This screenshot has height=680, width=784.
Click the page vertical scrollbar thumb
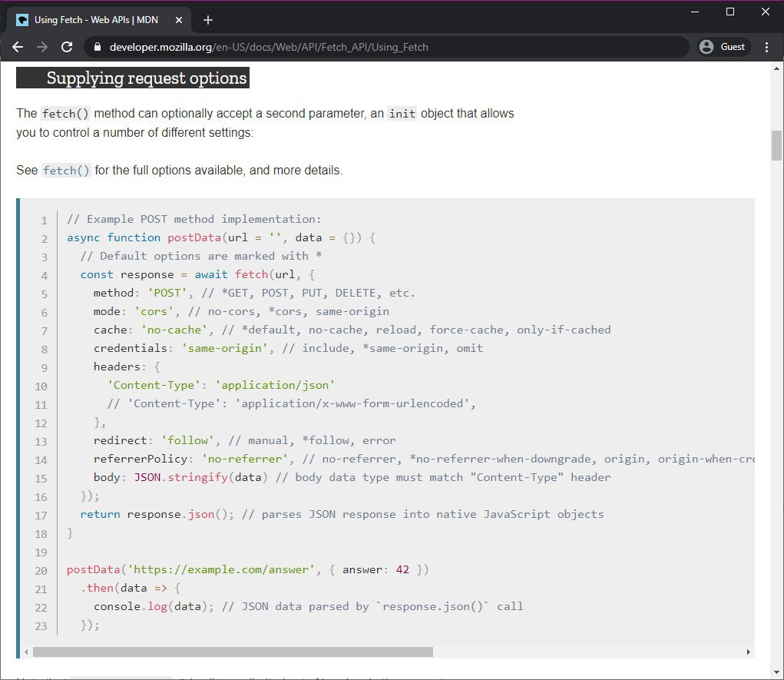[x=776, y=146]
